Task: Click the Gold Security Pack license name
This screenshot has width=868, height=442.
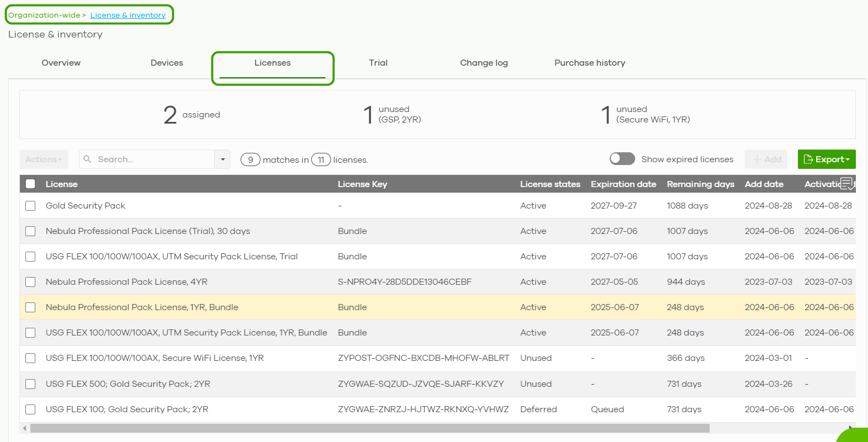Action: coord(86,206)
